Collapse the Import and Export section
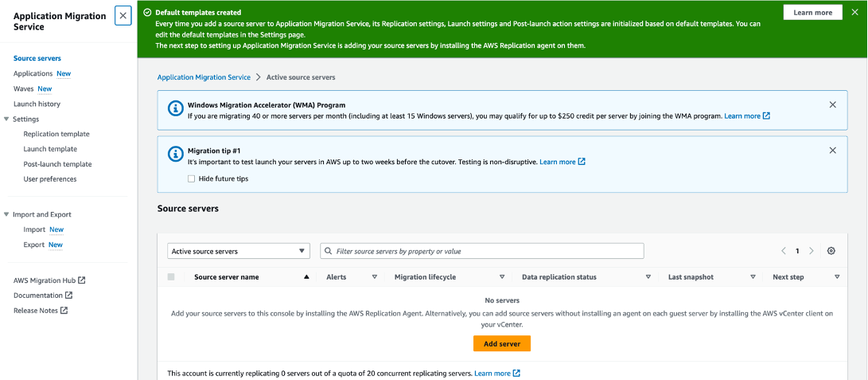Image resolution: width=868 pixels, height=380 pixels. tap(6, 214)
